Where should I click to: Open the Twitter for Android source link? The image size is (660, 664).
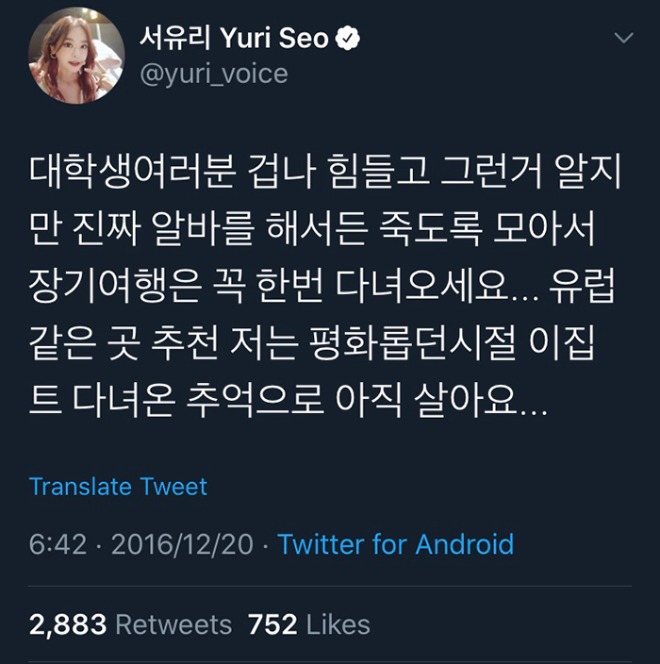pos(395,544)
